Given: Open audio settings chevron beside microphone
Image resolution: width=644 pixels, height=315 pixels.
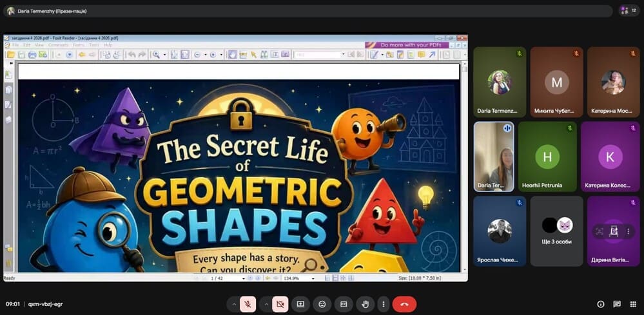Looking at the screenshot, I should click(x=234, y=304).
